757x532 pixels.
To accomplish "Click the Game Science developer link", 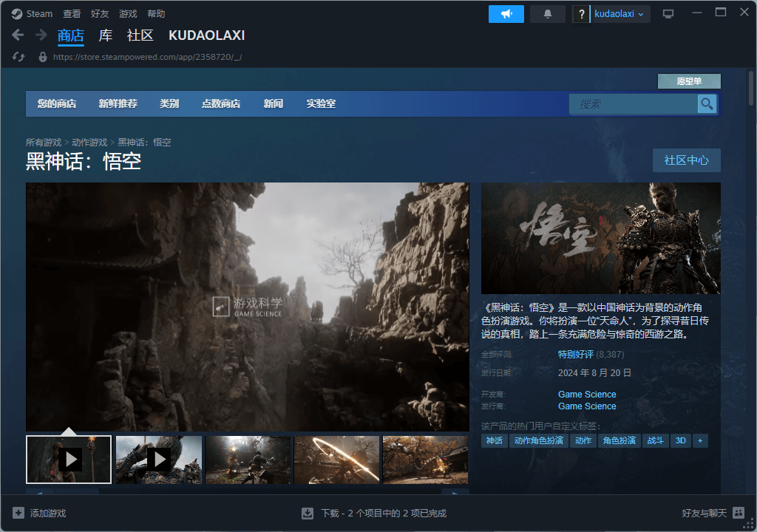I will click(x=587, y=395).
